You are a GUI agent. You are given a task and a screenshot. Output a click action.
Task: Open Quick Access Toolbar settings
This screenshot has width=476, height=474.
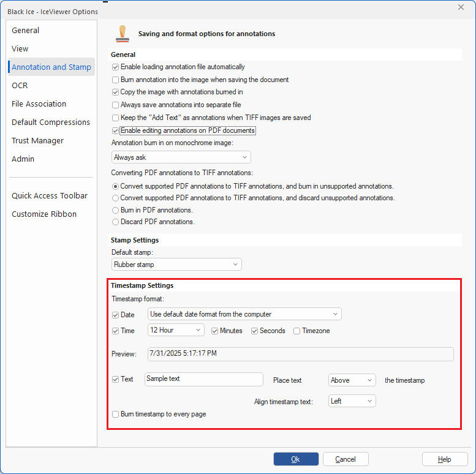[x=50, y=195]
